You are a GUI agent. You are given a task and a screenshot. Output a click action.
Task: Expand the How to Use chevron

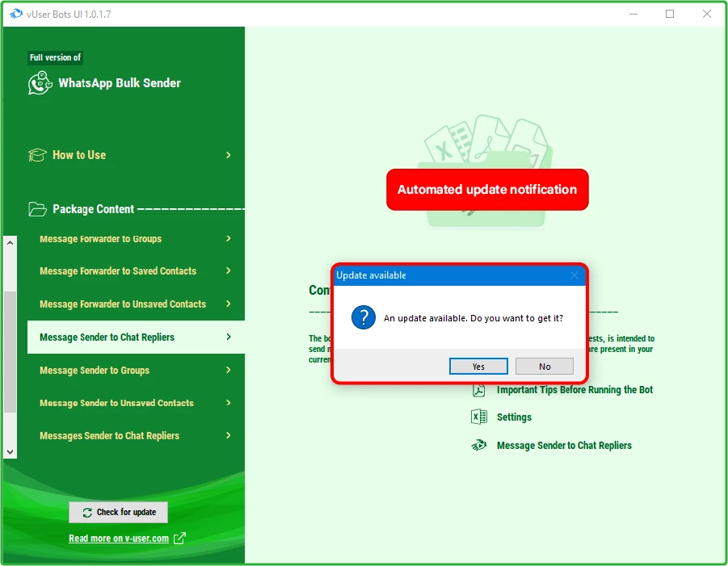point(228,155)
